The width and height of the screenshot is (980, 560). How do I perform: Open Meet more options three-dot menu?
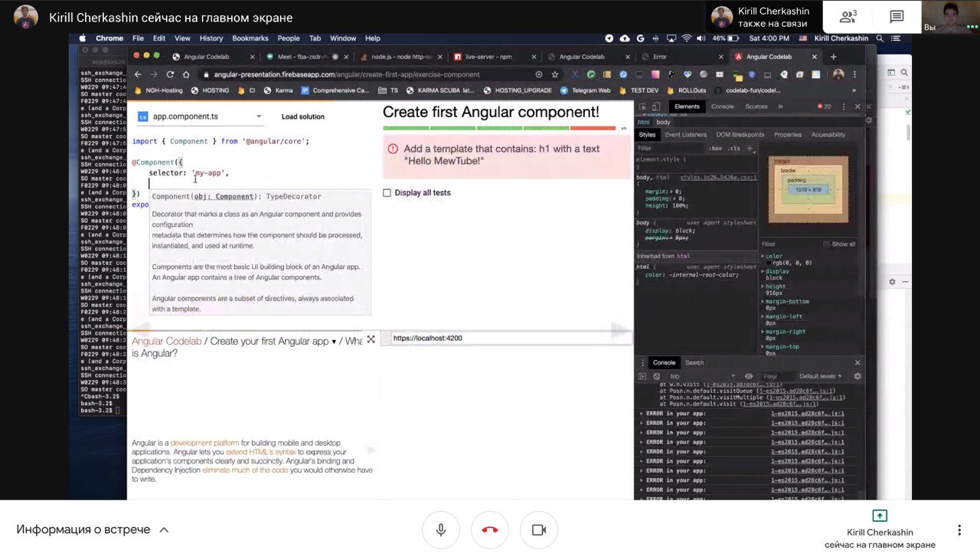tap(959, 530)
